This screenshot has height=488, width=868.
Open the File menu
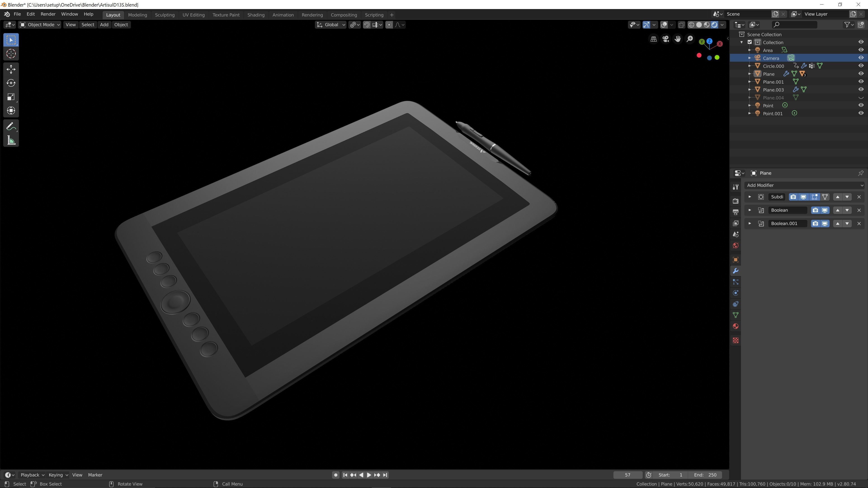click(17, 14)
